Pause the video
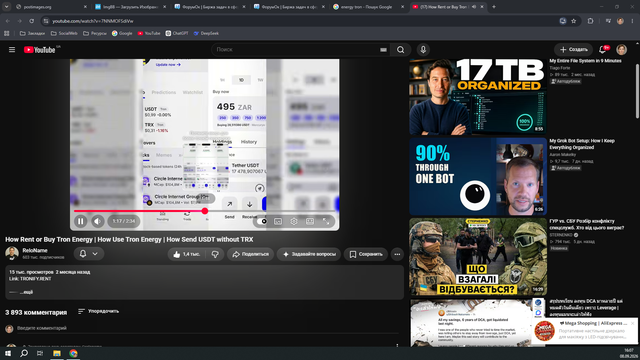This screenshot has width=640, height=360. tap(80, 221)
